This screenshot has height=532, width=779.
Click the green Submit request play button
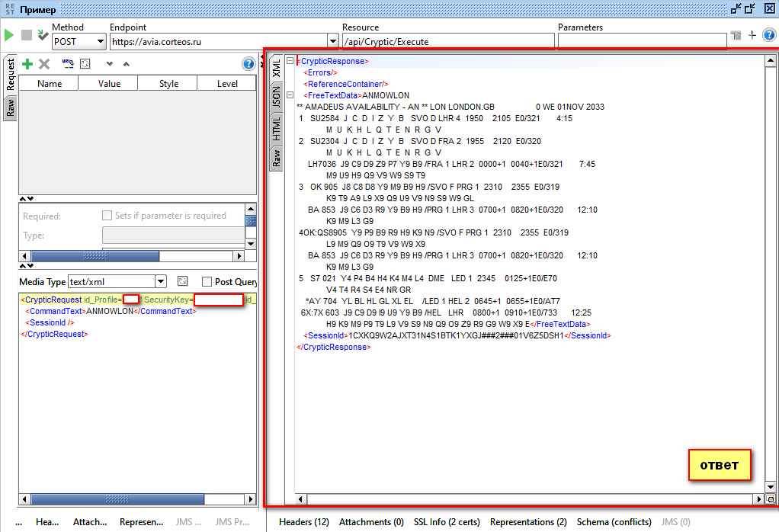click(x=9, y=35)
